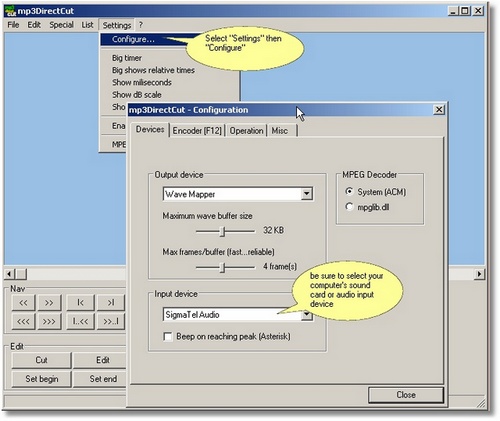Click the >>> fast forward button
Image resolution: width=500 pixels, height=421 pixels.
point(49,322)
